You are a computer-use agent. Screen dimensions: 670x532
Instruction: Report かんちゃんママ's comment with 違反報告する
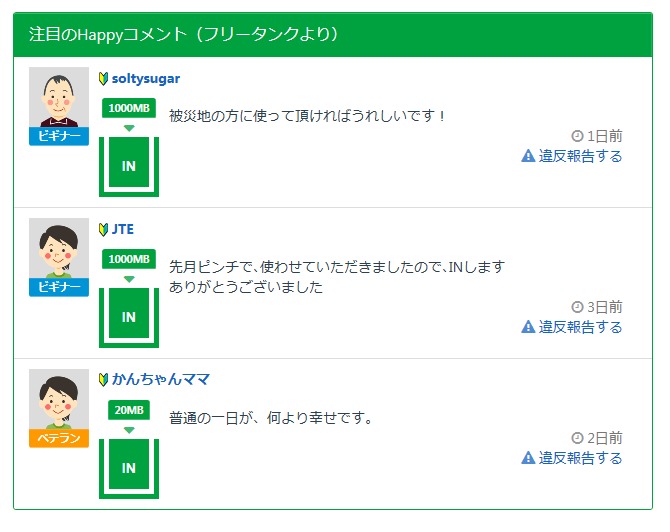pos(572,458)
